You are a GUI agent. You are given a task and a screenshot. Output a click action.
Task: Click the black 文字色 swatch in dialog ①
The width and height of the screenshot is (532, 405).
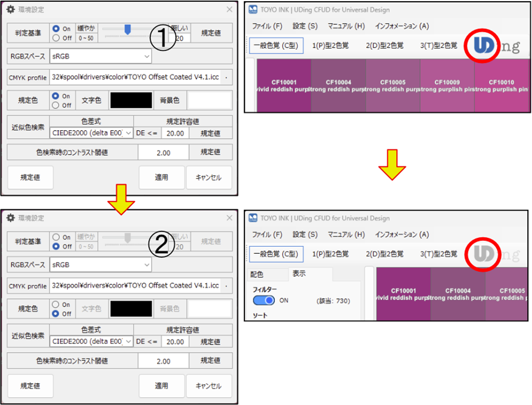pyautogui.click(x=131, y=100)
